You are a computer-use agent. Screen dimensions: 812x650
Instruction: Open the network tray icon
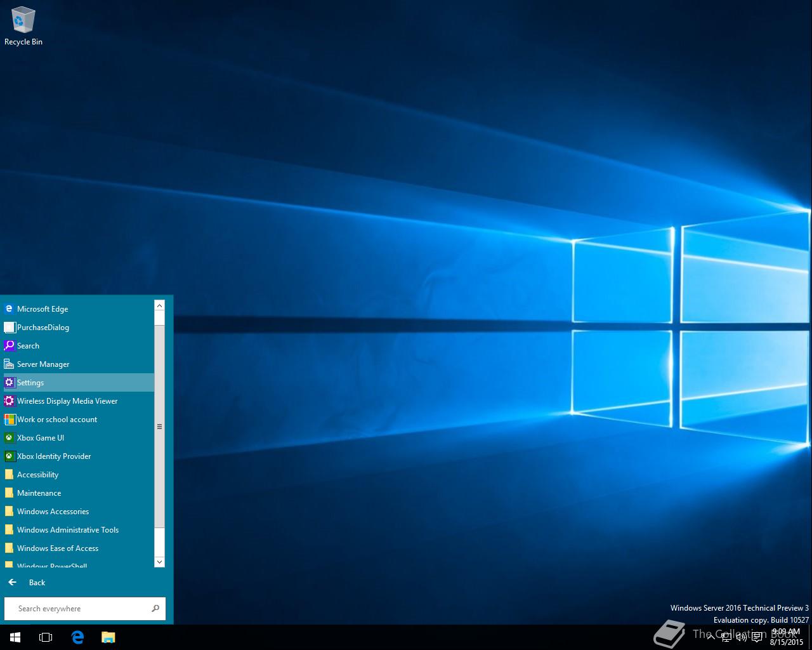tap(726, 637)
